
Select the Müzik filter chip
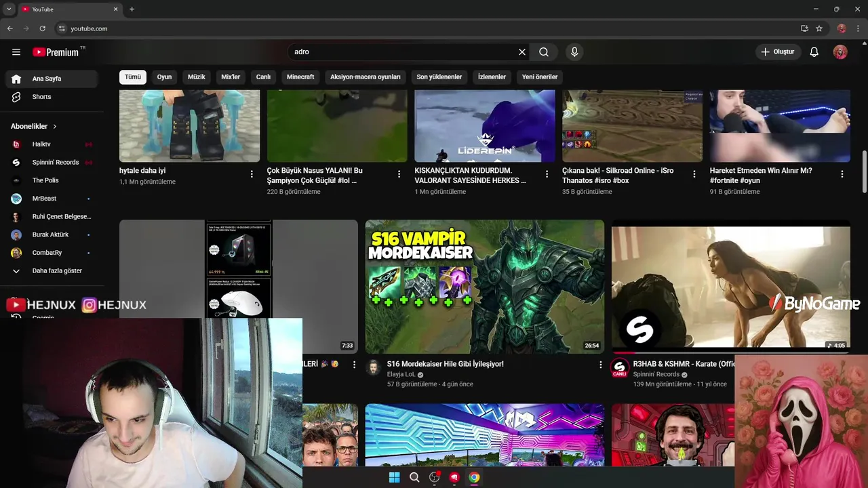pos(196,77)
